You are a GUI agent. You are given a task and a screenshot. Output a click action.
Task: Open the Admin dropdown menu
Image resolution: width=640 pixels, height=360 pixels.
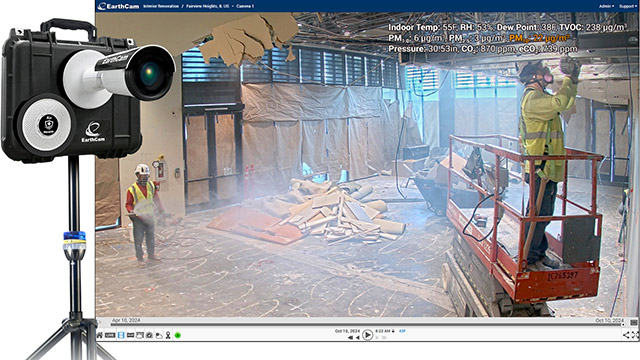point(606,6)
